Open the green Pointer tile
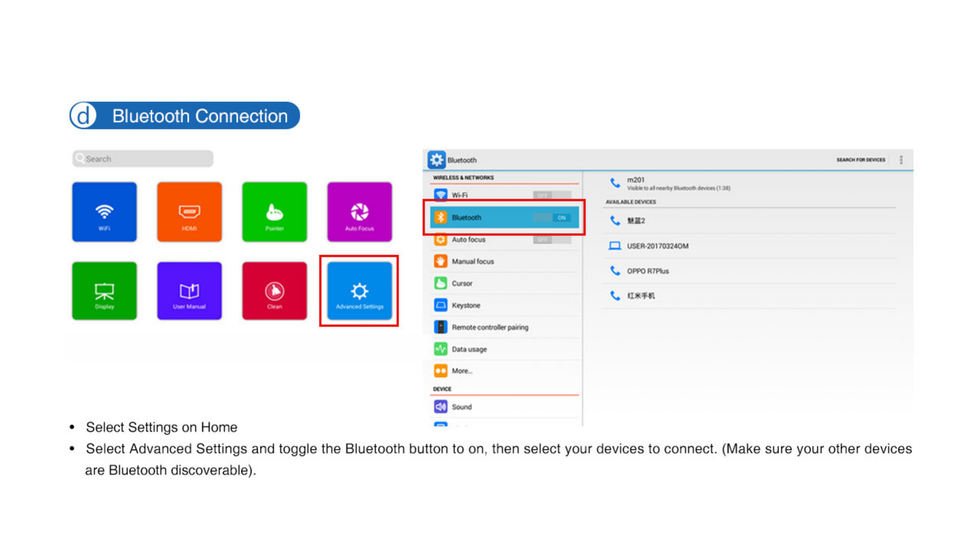This screenshot has width=980, height=551. pyautogui.click(x=274, y=212)
